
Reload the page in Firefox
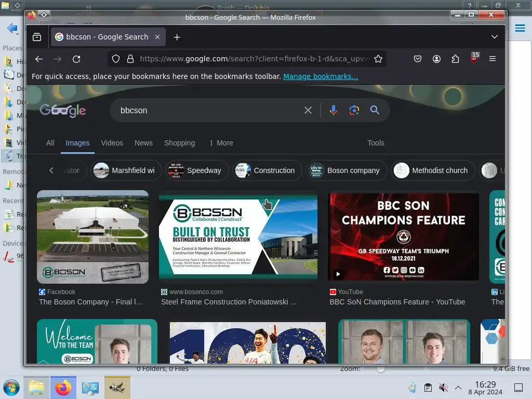tap(76, 59)
